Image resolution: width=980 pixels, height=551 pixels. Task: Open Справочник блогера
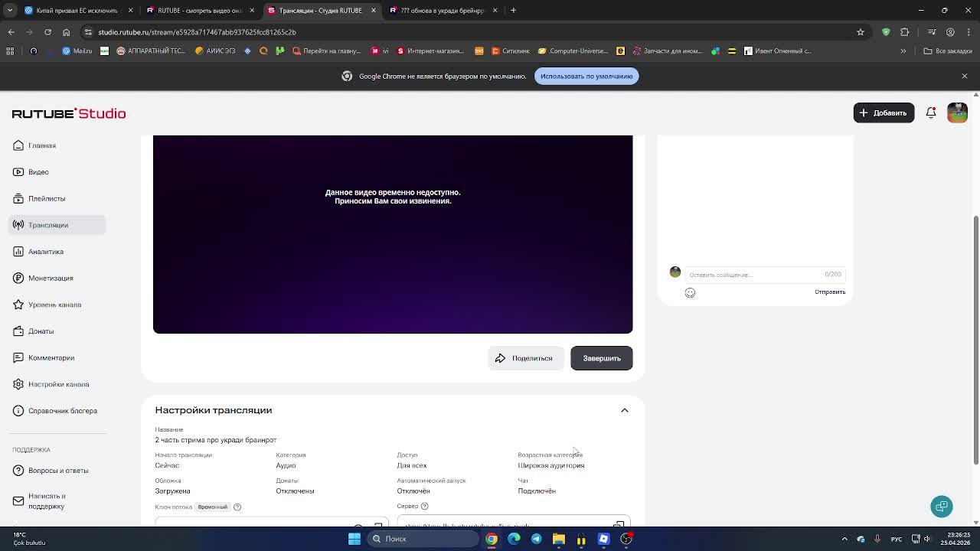point(63,411)
